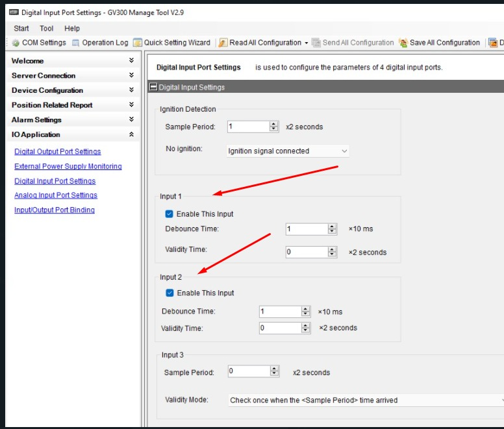Increase Input 1 Debounce Time
Viewport: 504px width, 429px height.
(332, 227)
